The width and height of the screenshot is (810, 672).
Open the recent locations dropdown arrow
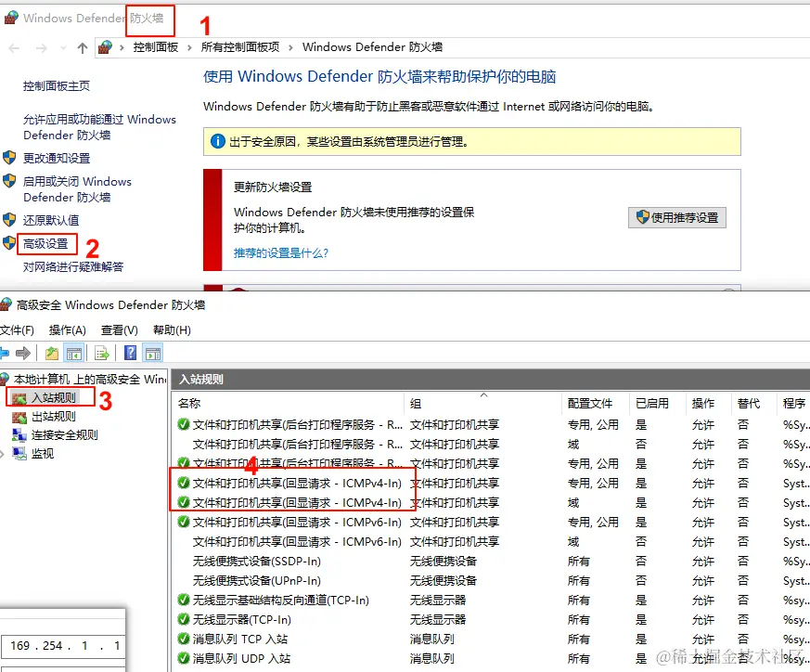tap(63, 48)
